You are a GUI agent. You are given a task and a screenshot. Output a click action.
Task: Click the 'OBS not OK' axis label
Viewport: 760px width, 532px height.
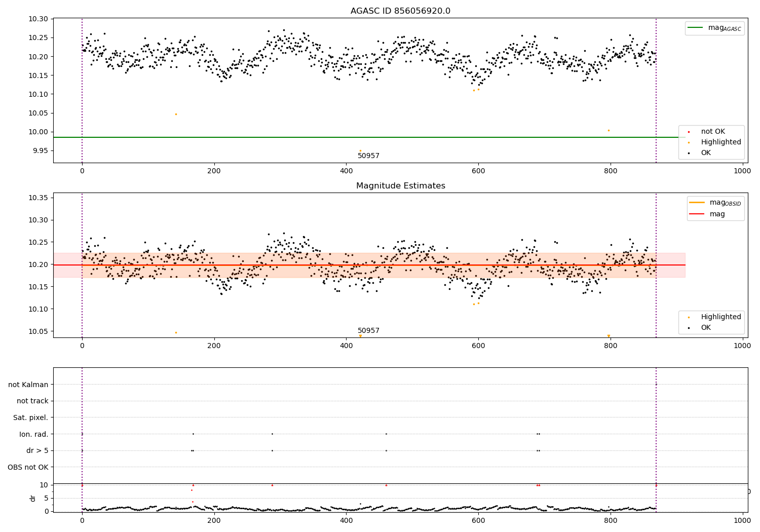[x=28, y=467]
